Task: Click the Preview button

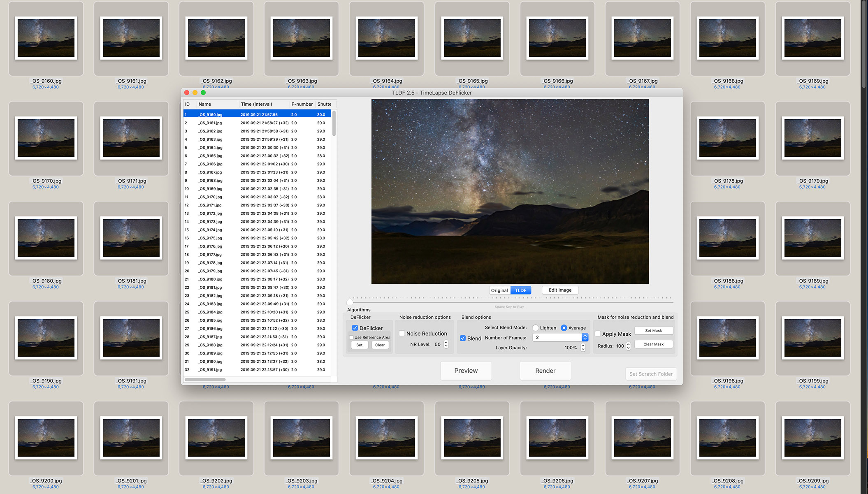Action: (466, 371)
